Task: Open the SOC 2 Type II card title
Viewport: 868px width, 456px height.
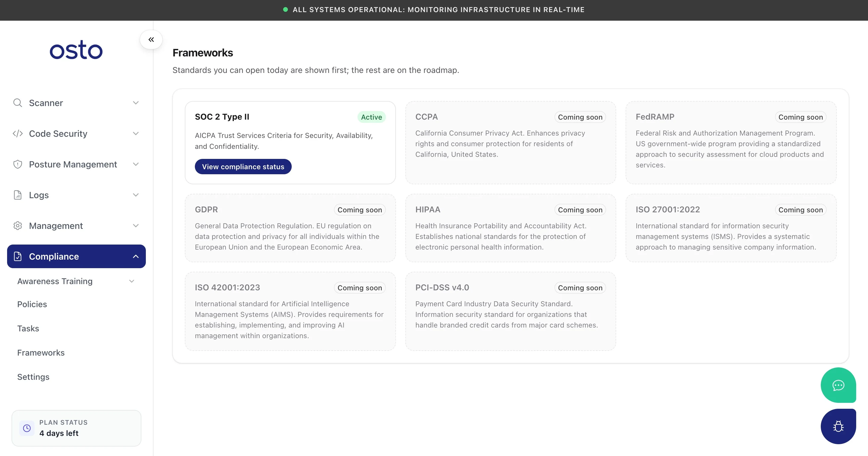Action: (x=222, y=117)
